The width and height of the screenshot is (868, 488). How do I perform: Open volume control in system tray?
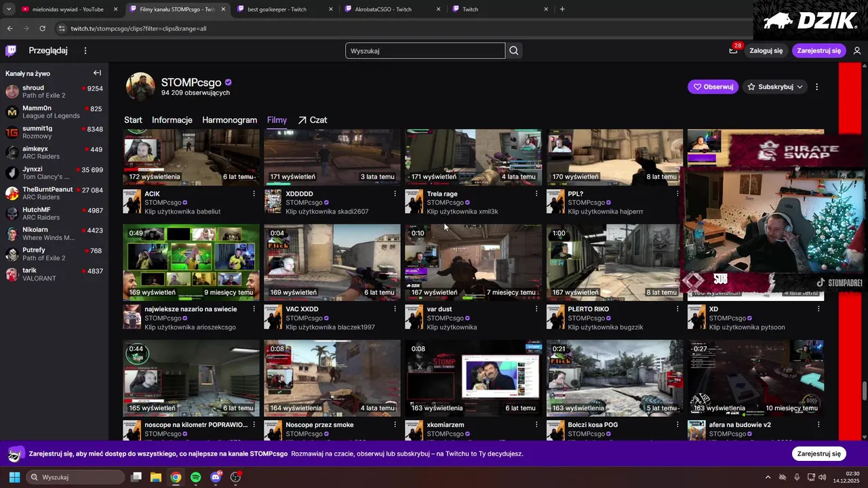[x=822, y=477]
